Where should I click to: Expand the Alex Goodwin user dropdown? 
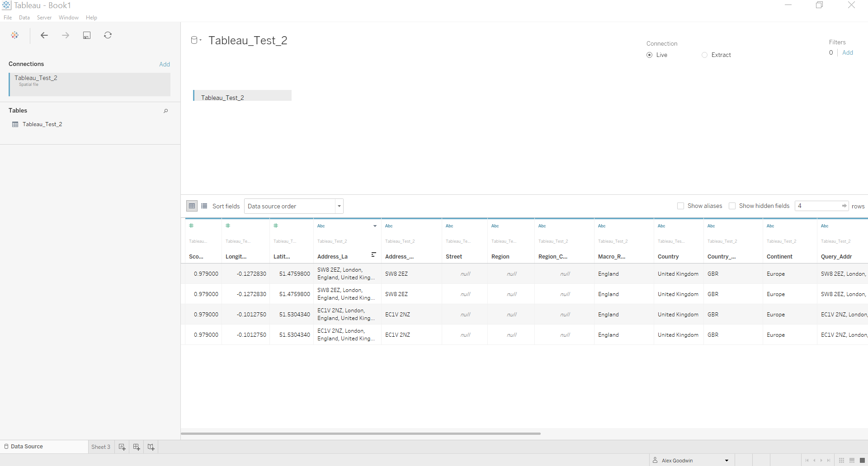726,461
